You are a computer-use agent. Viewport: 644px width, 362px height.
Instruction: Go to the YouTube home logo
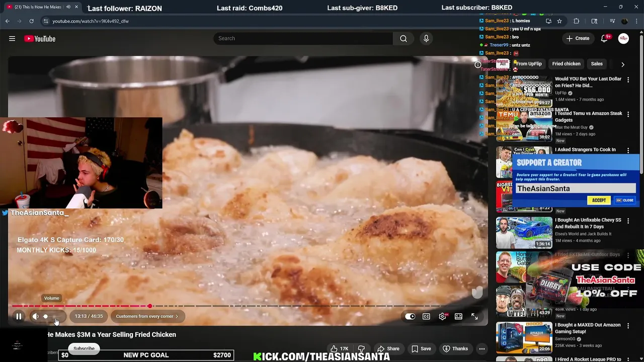40,39
